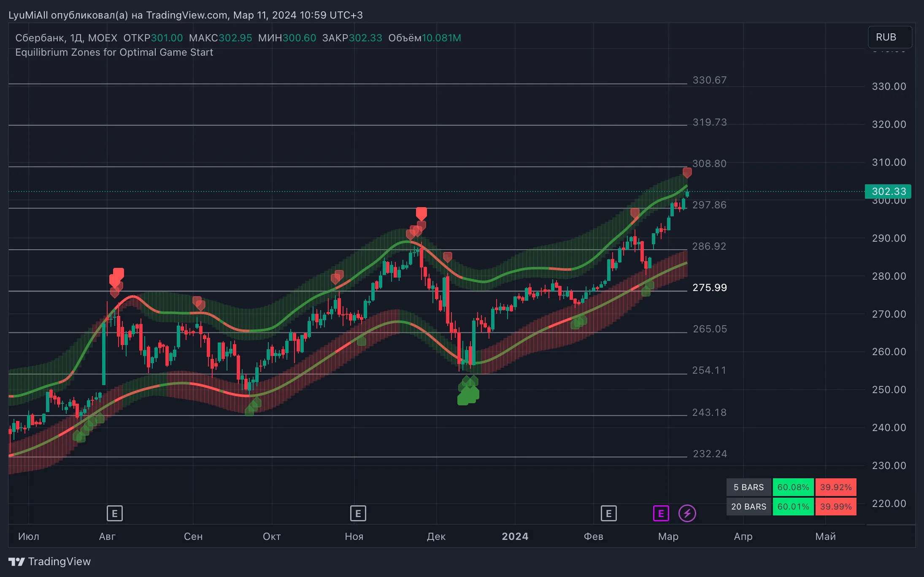
Task: Click the purple E event marker
Action: 661,513
